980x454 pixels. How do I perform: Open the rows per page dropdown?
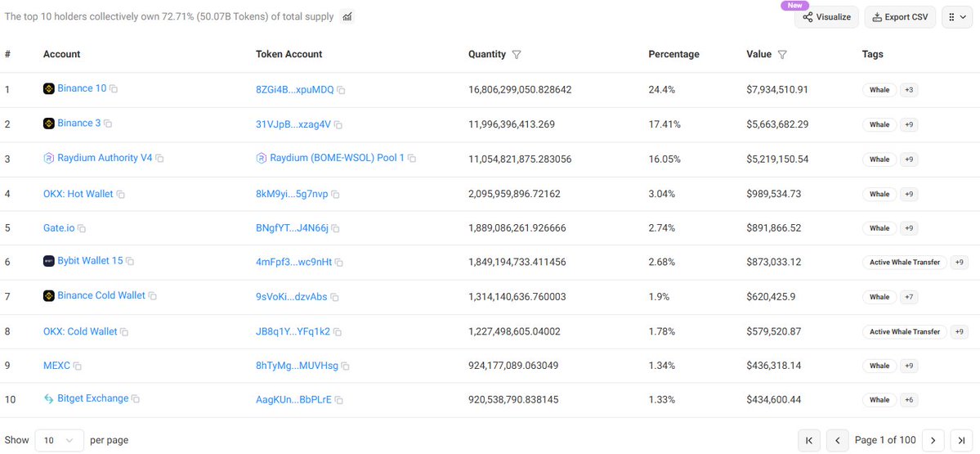click(60, 440)
